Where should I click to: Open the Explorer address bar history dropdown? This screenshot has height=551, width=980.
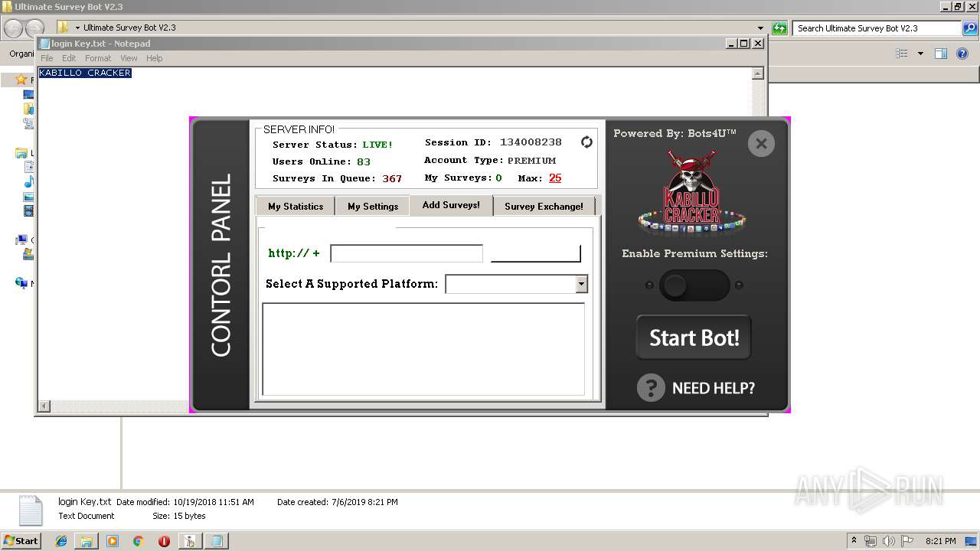pyautogui.click(x=760, y=28)
